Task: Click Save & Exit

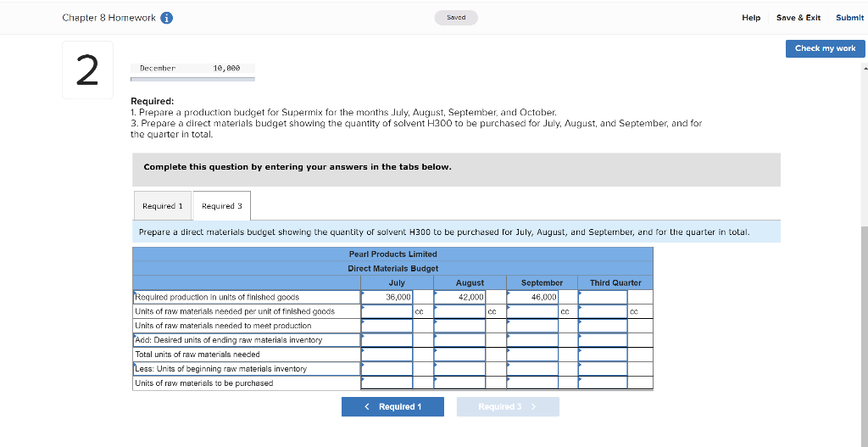Action: coord(798,18)
